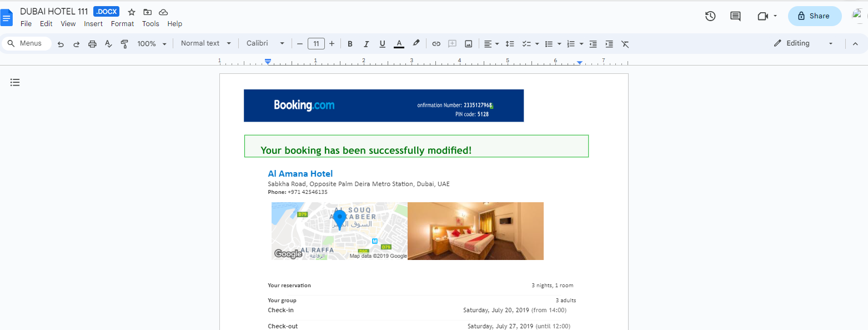Show the document outline
The image size is (868, 330).
point(15,82)
